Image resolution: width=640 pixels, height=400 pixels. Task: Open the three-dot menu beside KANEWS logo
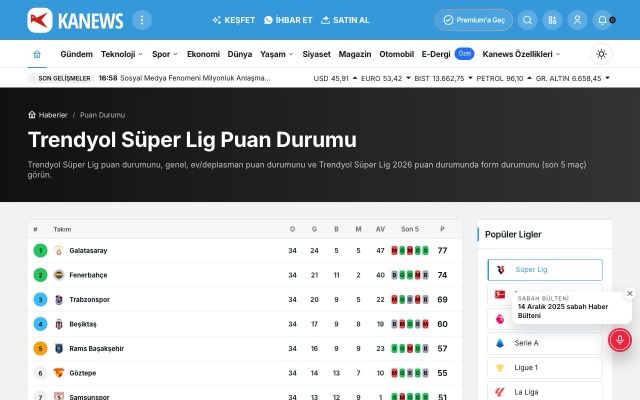coord(142,20)
